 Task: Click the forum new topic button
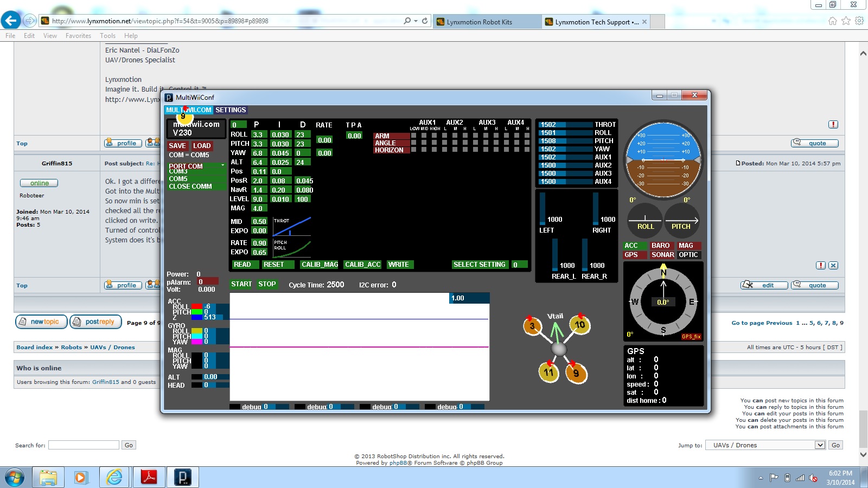point(41,322)
